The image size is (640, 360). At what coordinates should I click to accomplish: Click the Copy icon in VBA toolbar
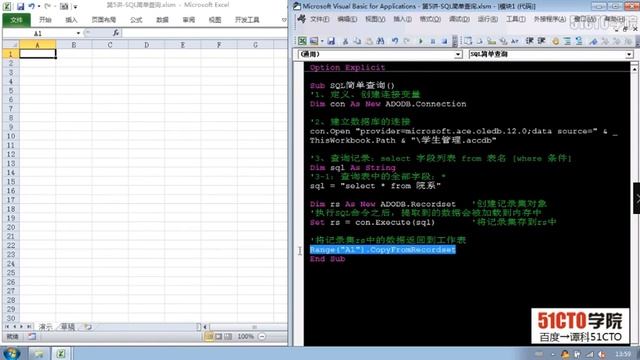tap(357, 41)
